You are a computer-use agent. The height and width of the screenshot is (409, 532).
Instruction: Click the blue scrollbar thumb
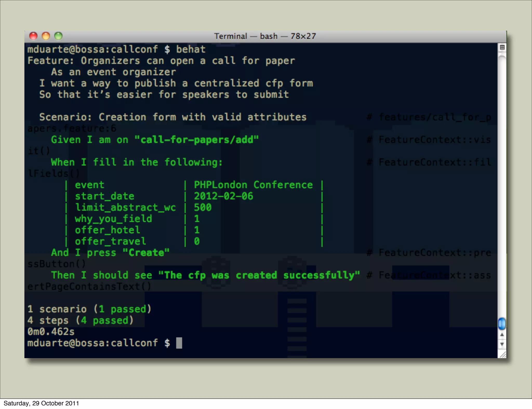pos(502,324)
